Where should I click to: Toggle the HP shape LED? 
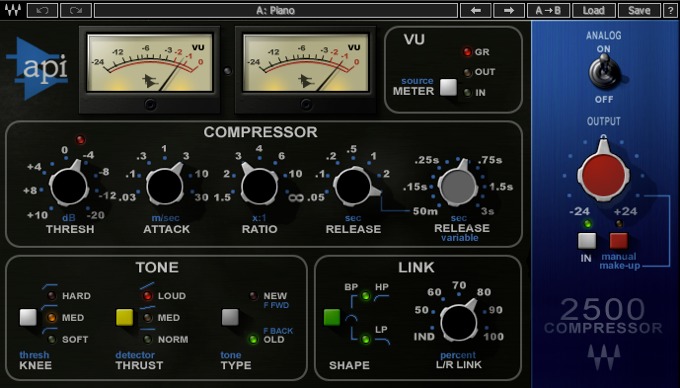[x=366, y=296]
